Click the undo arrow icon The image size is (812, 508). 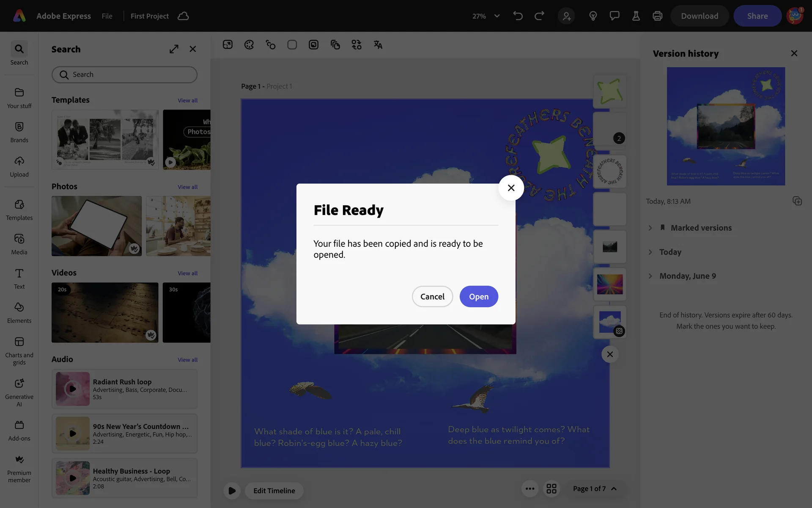coord(518,16)
